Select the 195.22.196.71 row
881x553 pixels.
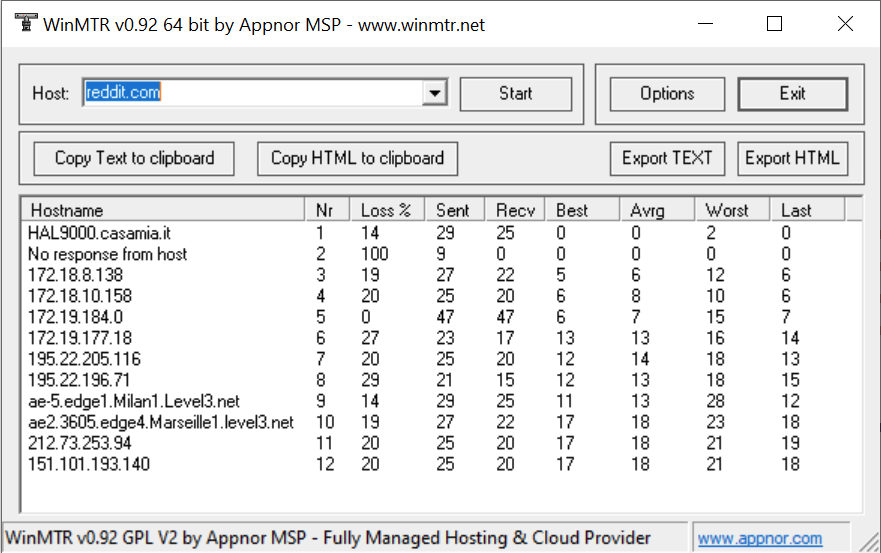pos(441,380)
